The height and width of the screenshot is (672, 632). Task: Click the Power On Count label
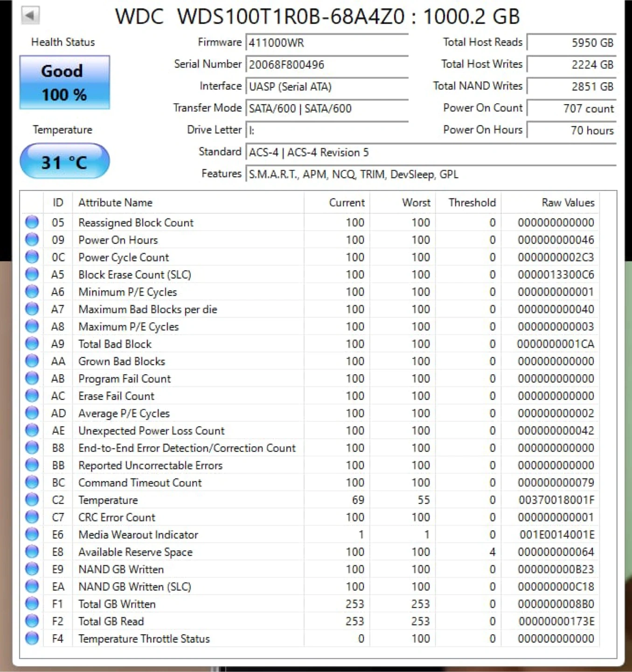[482, 108]
